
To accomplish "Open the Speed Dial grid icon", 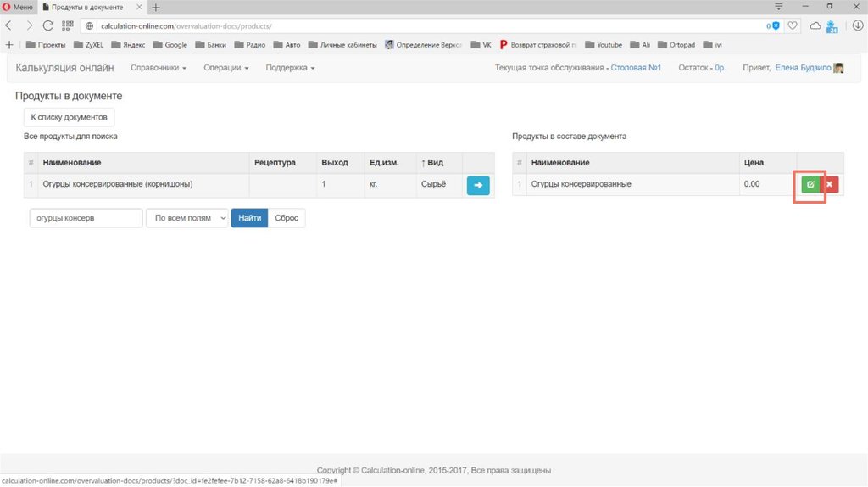I will (67, 25).
